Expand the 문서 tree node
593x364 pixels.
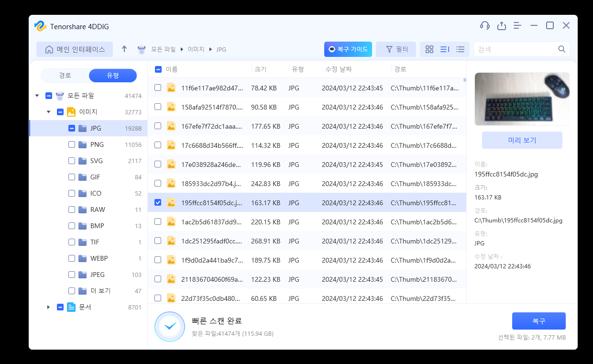(x=49, y=307)
